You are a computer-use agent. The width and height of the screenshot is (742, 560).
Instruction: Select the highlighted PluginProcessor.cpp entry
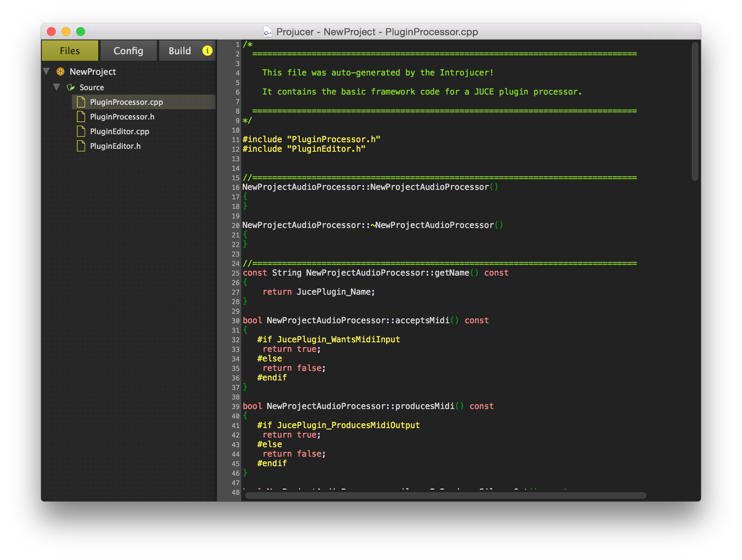(x=126, y=102)
